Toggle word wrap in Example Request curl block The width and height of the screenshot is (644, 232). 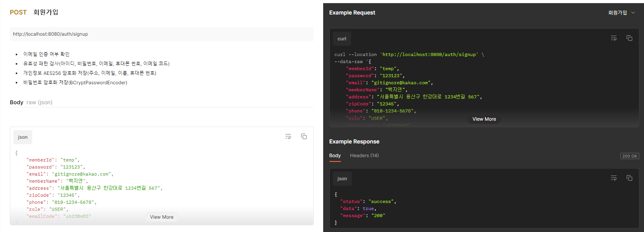pos(614,38)
